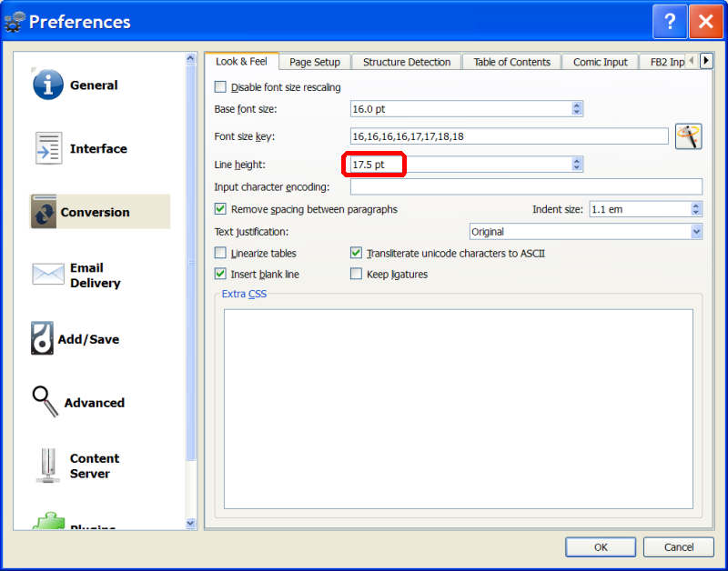Decrease the Line height value

coord(577,167)
